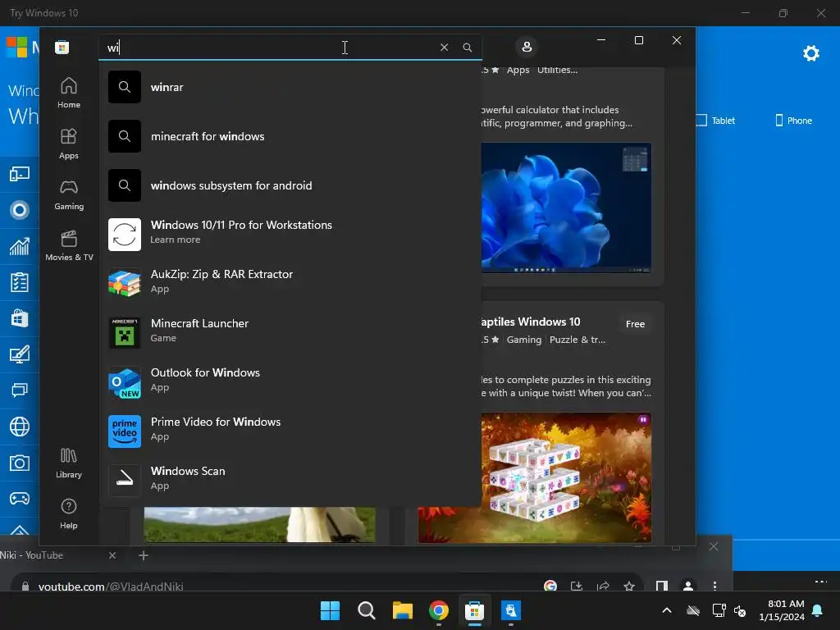This screenshot has height=630, width=840.
Task: Open a new tab in Chrome
Action: tap(144, 555)
